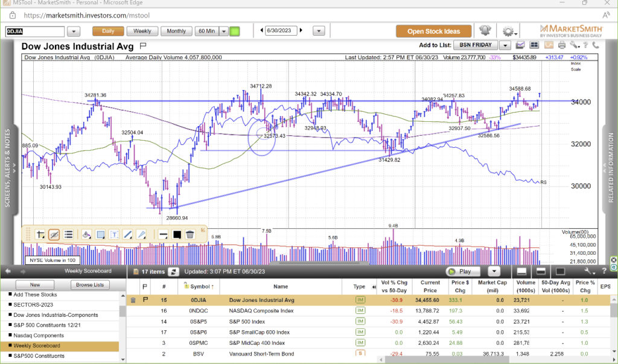Click the print chart icon
The height and width of the screenshot is (364, 618).
[562, 45]
